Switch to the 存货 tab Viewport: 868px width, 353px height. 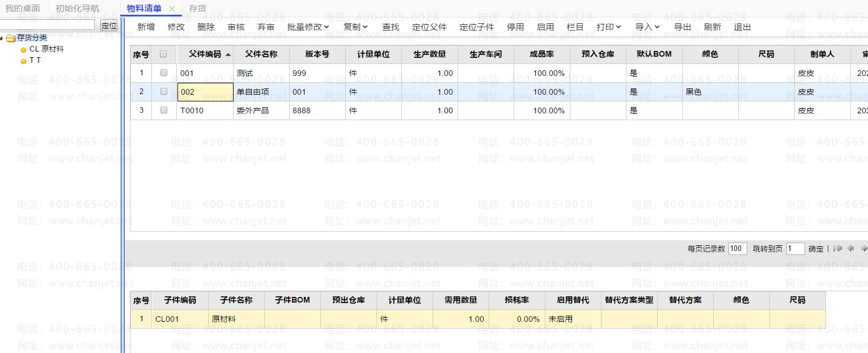(197, 8)
